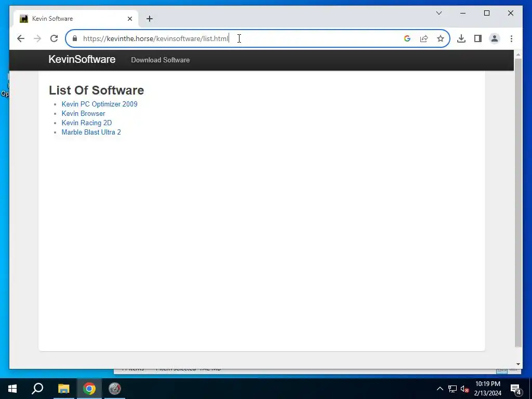Viewport: 532px width, 399px height.
Task: Open the tab search dropdown chevron
Action: pos(438,13)
